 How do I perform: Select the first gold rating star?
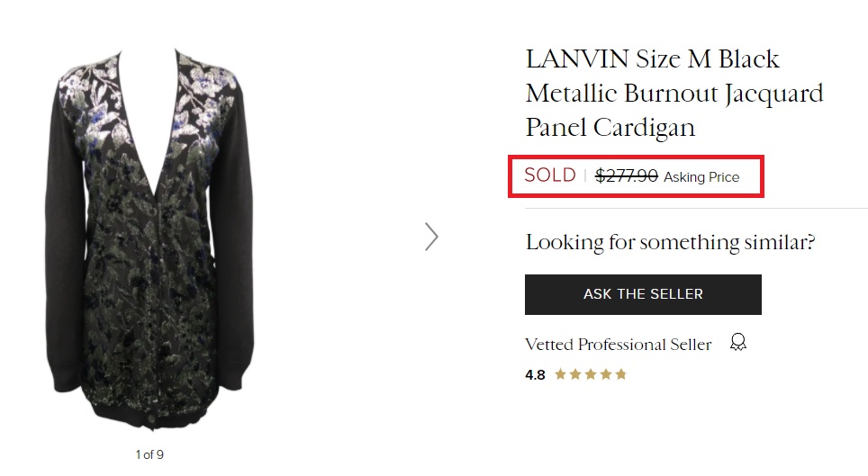[560, 374]
